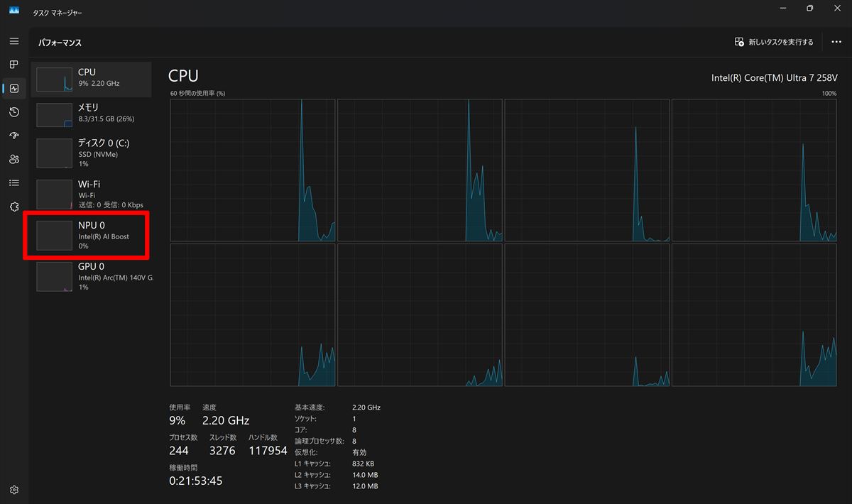Select the Performance page icon
Viewport: 852px width, 504px height.
coord(14,88)
